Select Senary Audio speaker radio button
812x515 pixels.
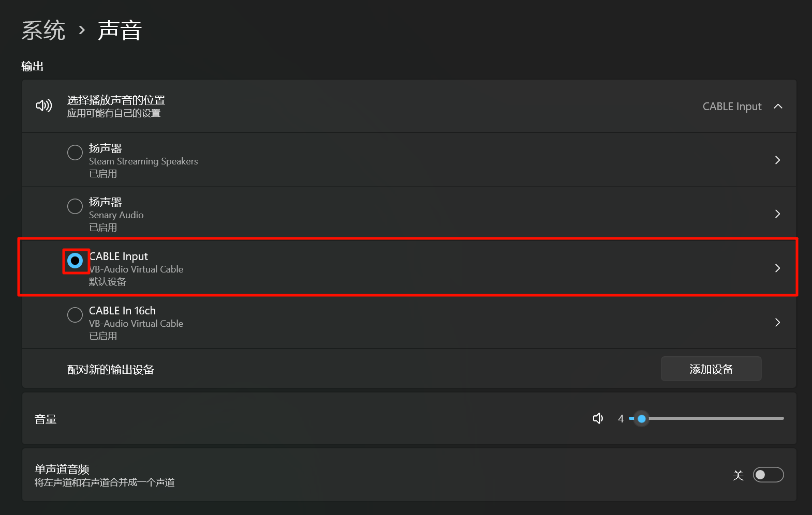coord(75,206)
